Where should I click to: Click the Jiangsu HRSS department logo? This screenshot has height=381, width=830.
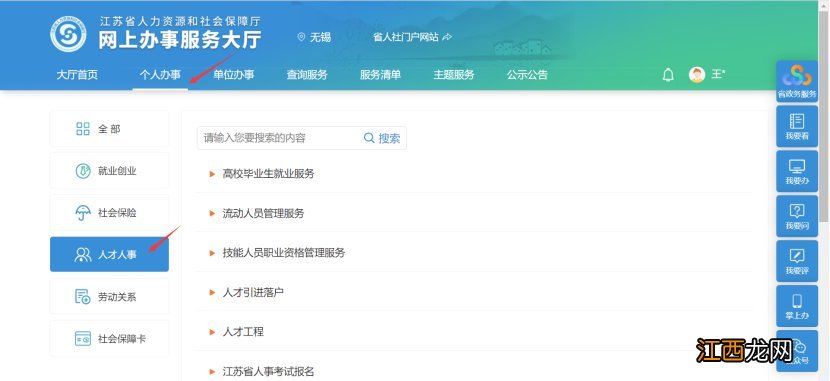(68, 34)
